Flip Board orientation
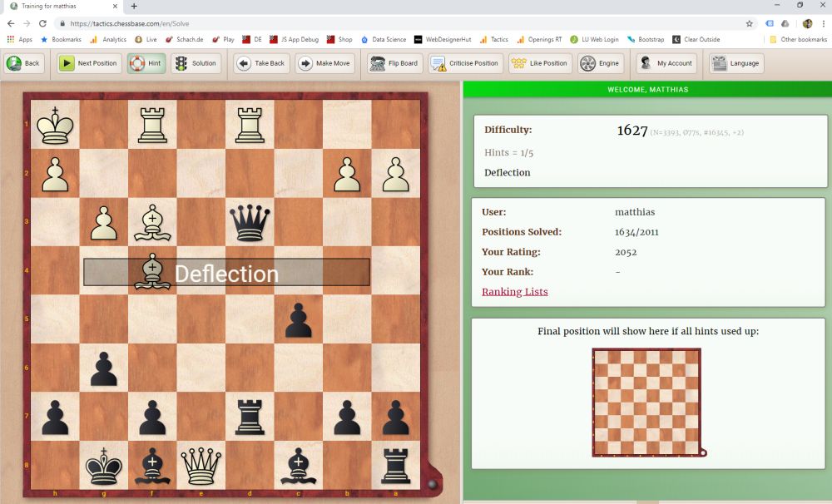Screen dimensions: 832x504 (394, 63)
